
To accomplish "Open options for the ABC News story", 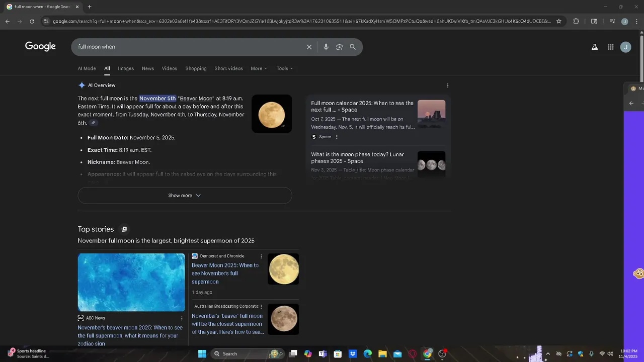I will click(182, 318).
